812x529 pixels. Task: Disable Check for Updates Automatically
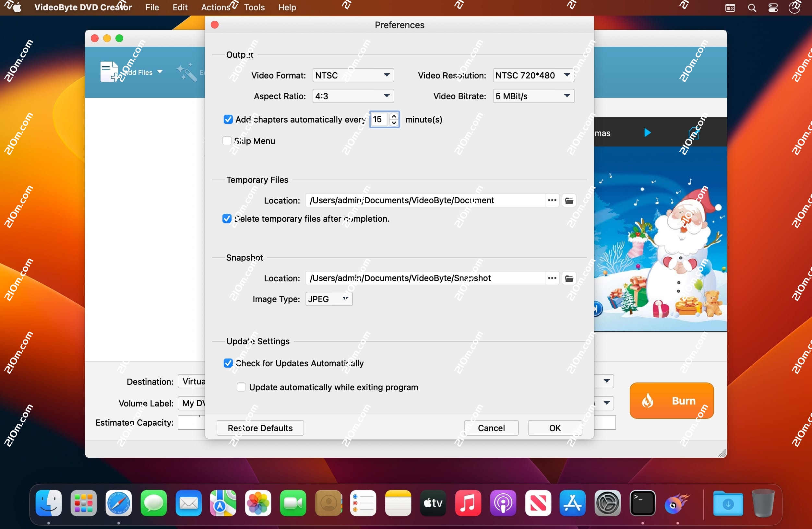[228, 363]
